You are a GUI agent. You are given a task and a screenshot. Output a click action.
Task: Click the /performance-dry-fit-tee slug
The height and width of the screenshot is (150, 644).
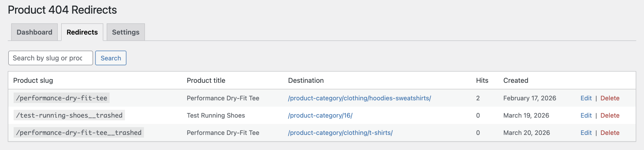click(x=62, y=98)
